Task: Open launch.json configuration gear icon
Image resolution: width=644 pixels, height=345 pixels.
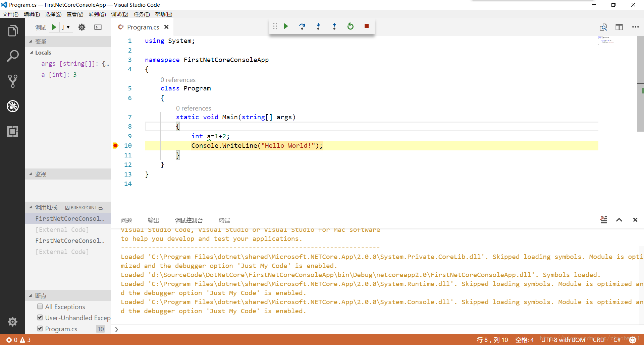Action: (x=82, y=27)
